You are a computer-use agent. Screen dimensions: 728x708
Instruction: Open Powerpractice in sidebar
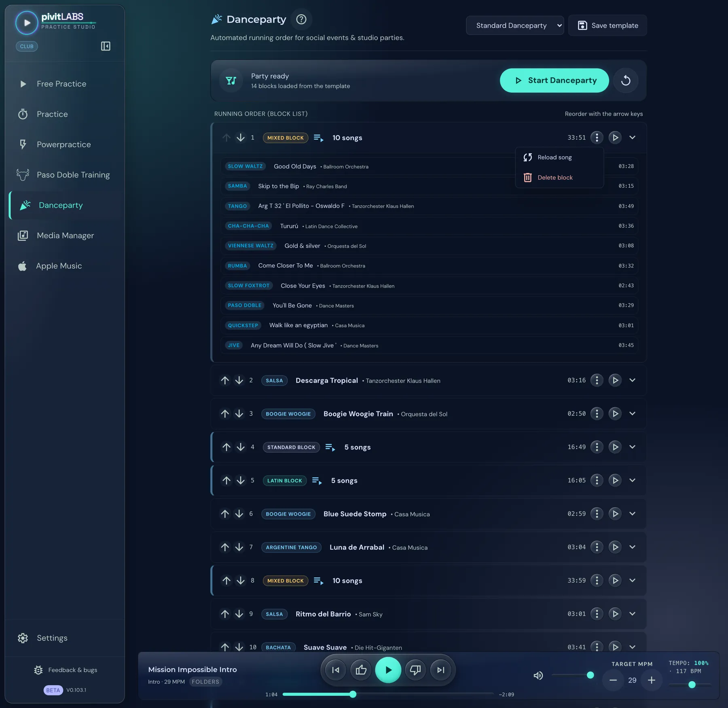point(66,144)
